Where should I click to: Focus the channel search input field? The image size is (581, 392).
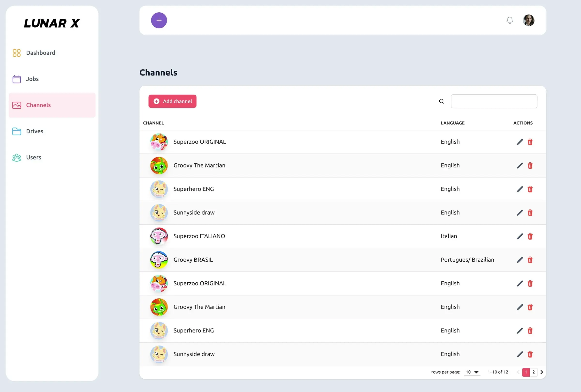[494, 101]
